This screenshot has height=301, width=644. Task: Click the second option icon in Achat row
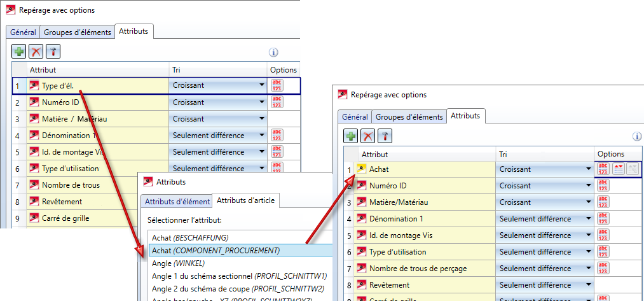click(x=617, y=169)
